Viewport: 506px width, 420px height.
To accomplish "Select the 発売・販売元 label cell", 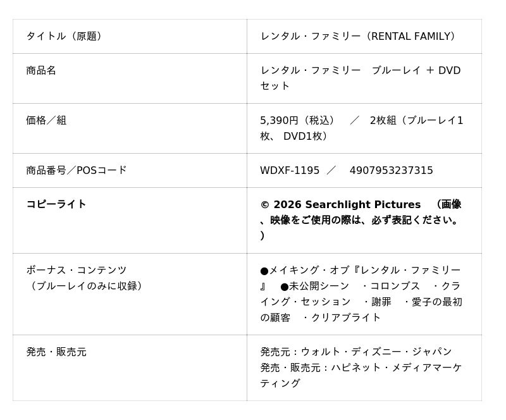I will pos(56,352).
